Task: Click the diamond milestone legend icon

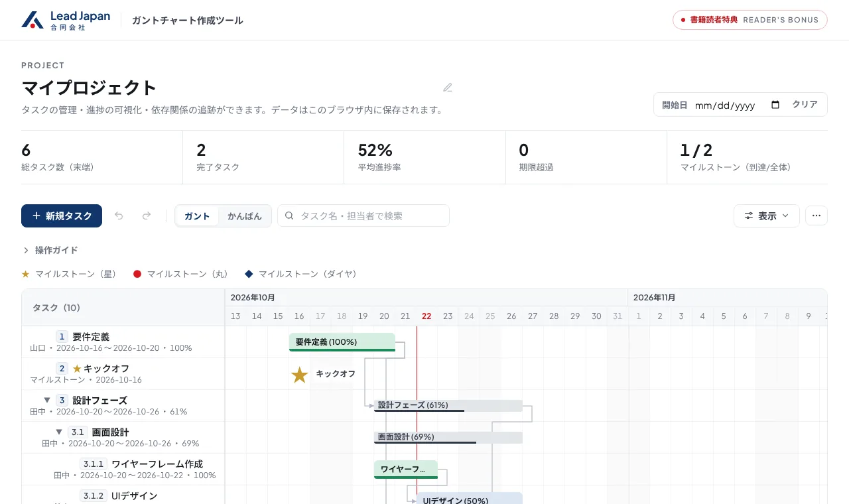Action: (249, 274)
